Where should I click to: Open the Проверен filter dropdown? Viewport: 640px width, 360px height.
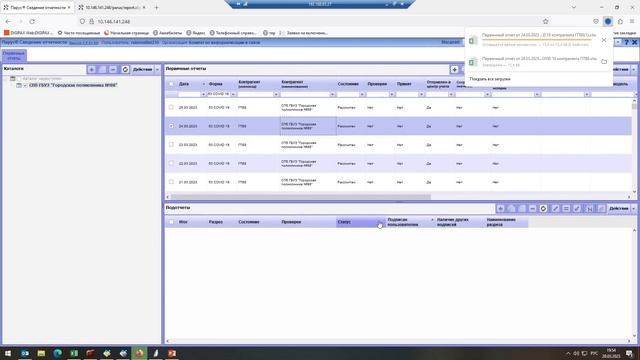(392, 94)
